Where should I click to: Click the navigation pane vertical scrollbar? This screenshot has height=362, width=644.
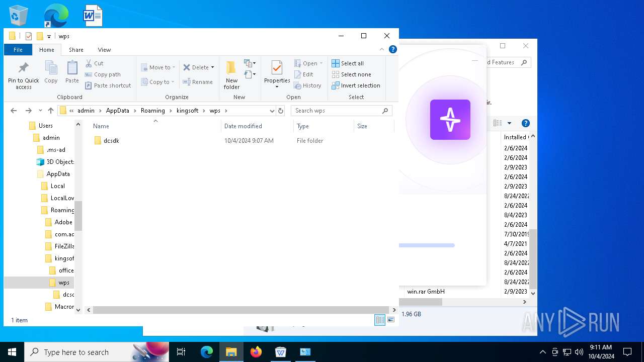pyautogui.click(x=78, y=215)
